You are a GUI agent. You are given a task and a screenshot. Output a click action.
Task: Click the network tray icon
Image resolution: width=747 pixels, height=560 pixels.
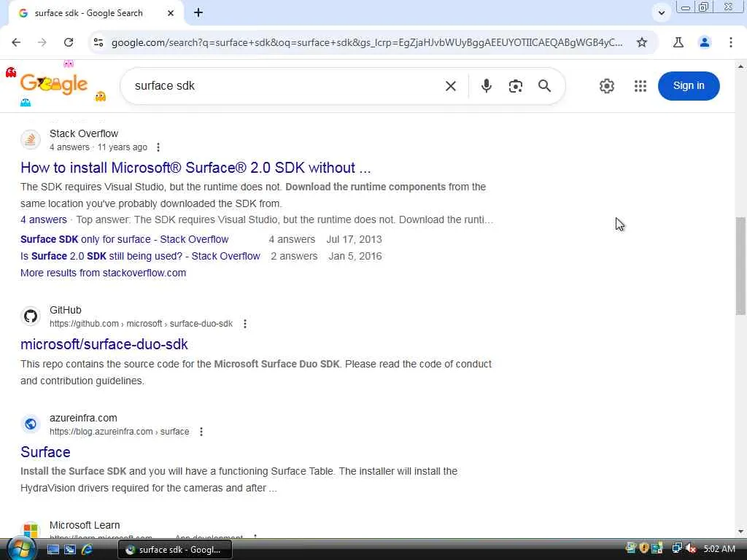coord(676,549)
